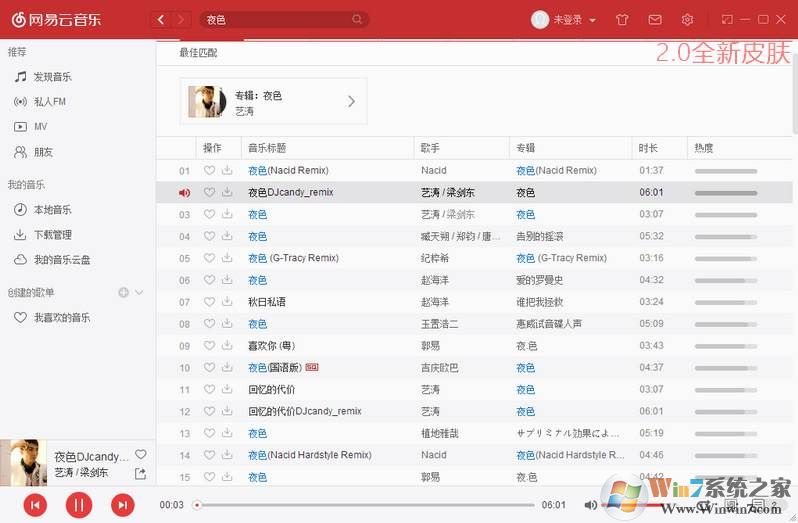Open album link 夜色(Nacid Remix)
Screen dimensions: 798x523
click(556, 170)
